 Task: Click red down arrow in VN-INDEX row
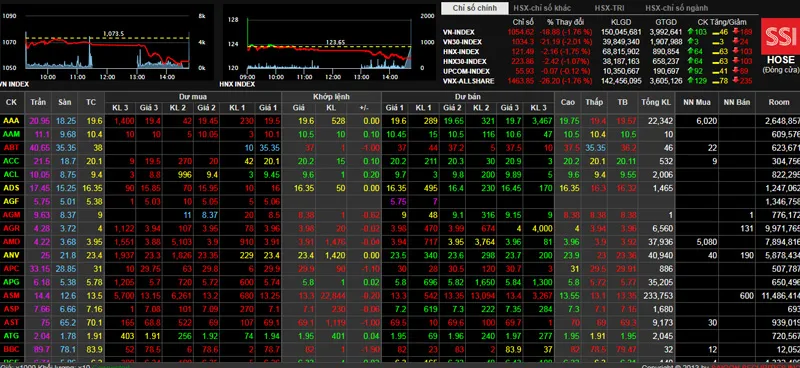pyautogui.click(x=735, y=32)
